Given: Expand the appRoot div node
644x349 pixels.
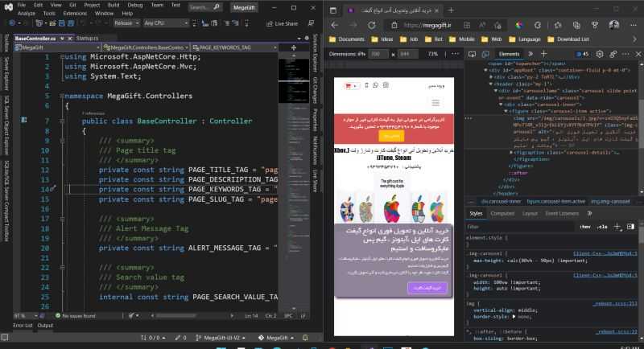Looking at the screenshot, I should [485, 70].
